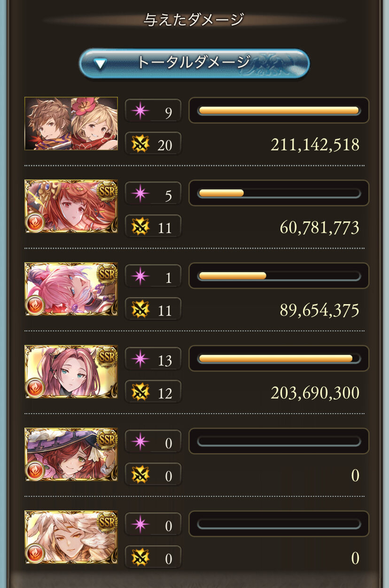
Task: Click the purple star icon showing 5
Action: [140, 194]
